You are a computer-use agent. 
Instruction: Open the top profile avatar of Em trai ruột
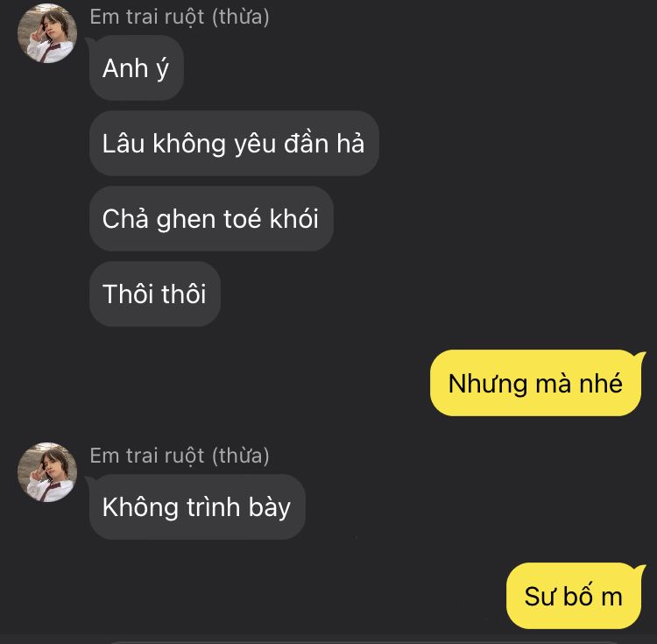(x=47, y=33)
